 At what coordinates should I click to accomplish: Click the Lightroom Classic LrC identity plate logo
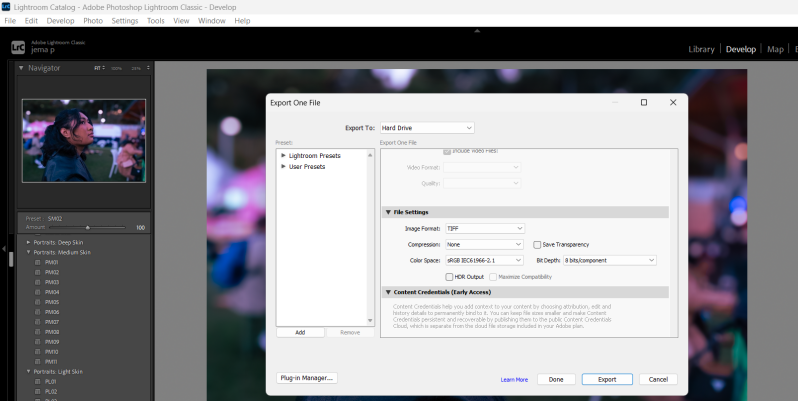18,47
